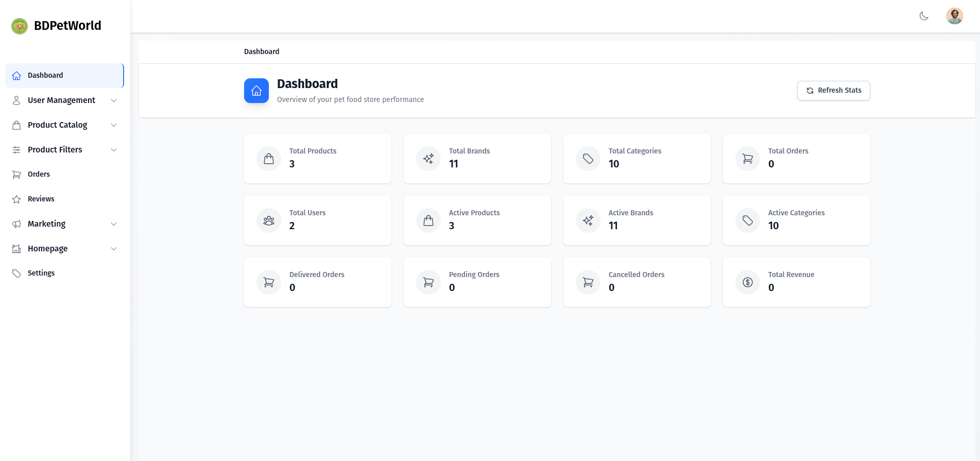Open the Reviews sidebar menu item
Image resolution: width=980 pixels, height=461 pixels.
pyautogui.click(x=64, y=199)
